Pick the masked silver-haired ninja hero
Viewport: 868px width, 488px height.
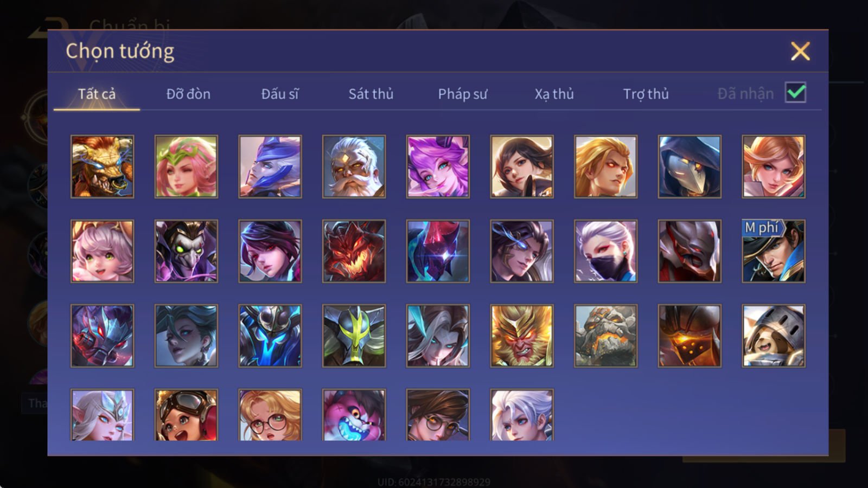(605, 251)
